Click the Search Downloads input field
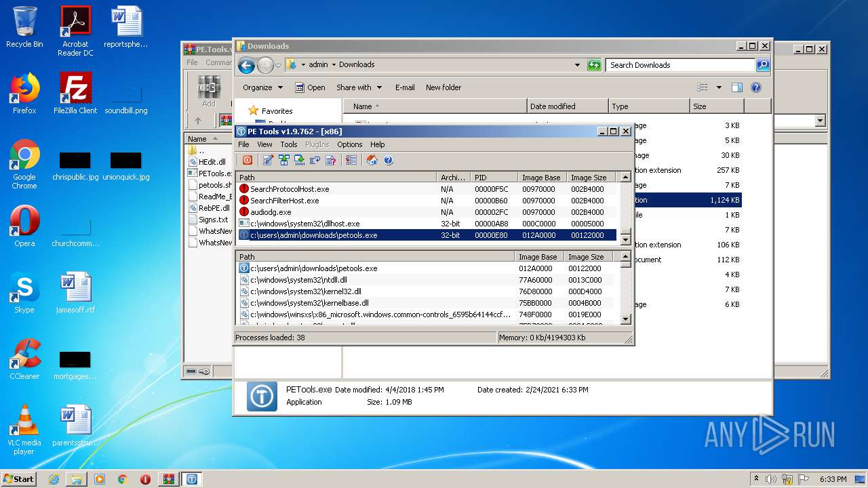The image size is (868, 488). coord(680,65)
